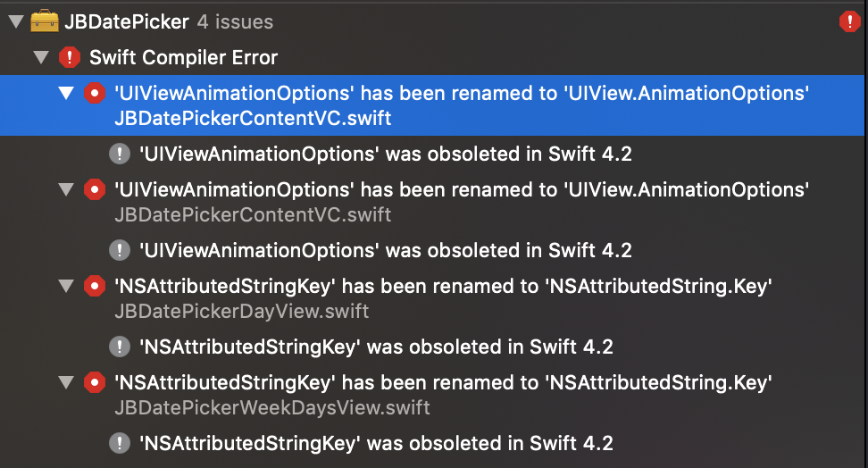868x468 pixels.
Task: Collapse the JBDatePickerWeekDaysView.swift error disclosure triangle
Action: [x=65, y=382]
